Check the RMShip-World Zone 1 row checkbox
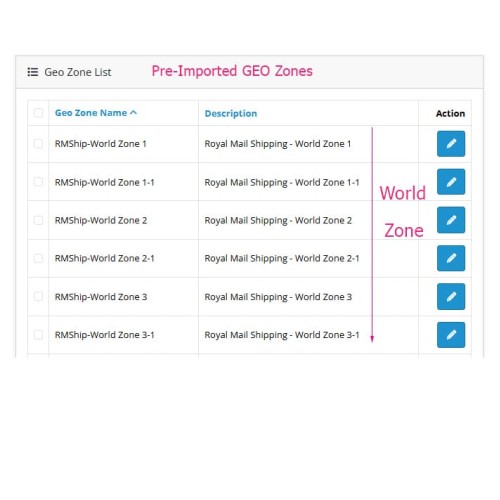Viewport: 500px width, 500px height. click(38, 144)
